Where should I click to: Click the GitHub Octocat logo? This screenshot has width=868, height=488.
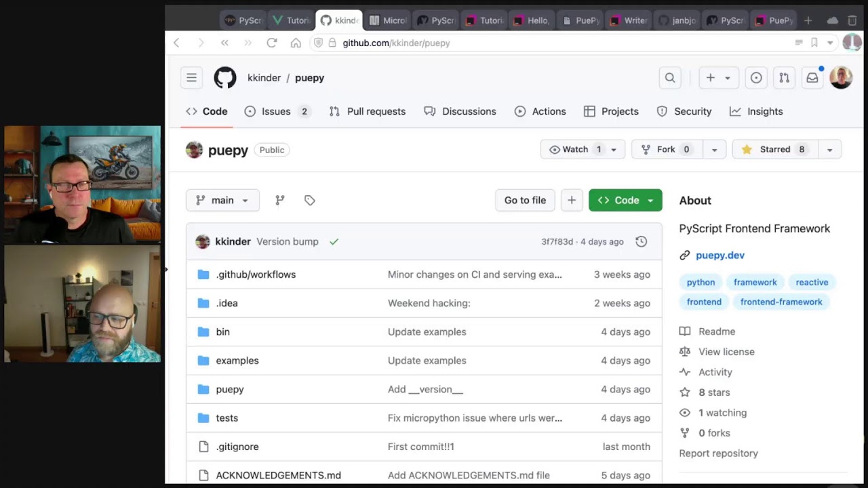[x=225, y=78]
